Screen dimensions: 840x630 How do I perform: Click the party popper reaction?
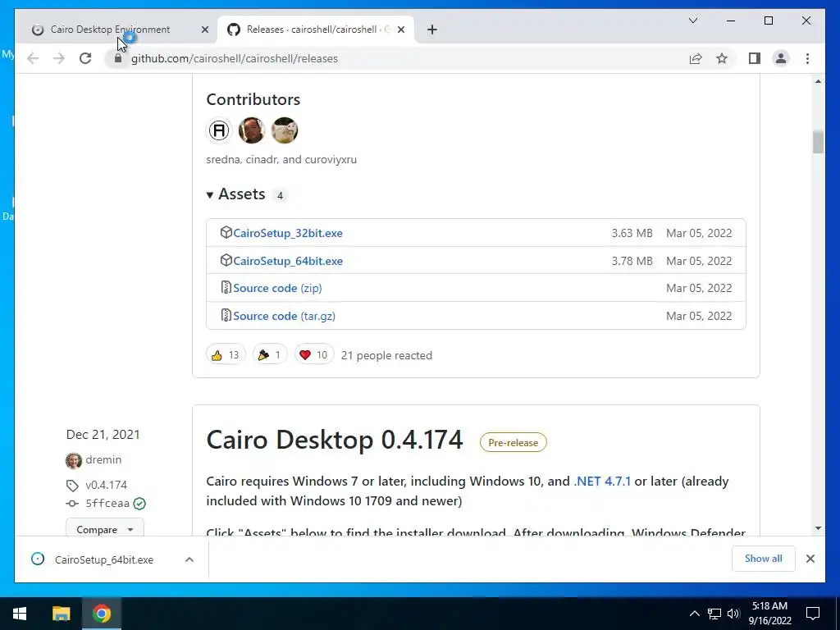click(x=269, y=354)
